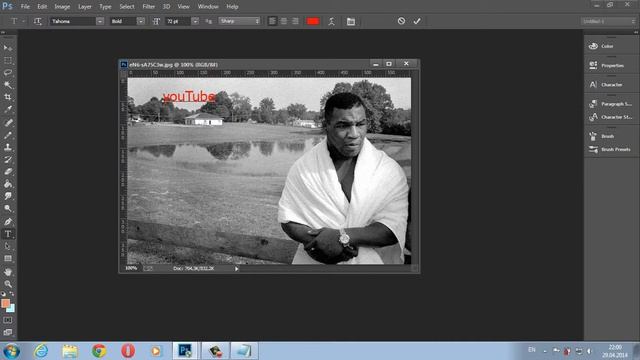640x360 pixels.
Task: Open the Edit menu
Action: point(42,7)
